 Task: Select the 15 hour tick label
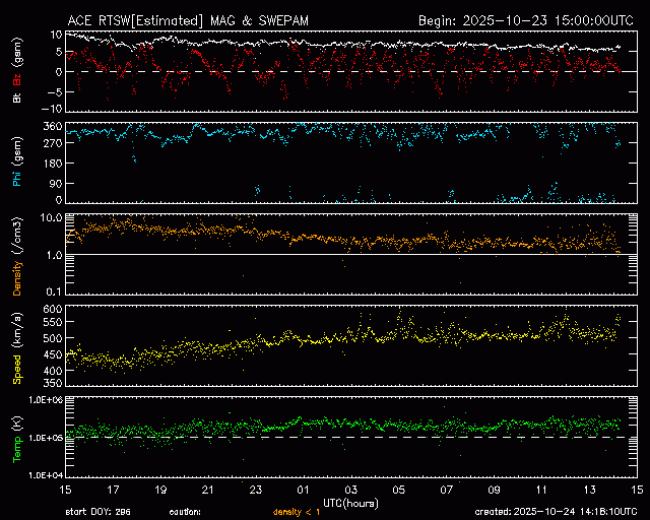pyautogui.click(x=67, y=490)
